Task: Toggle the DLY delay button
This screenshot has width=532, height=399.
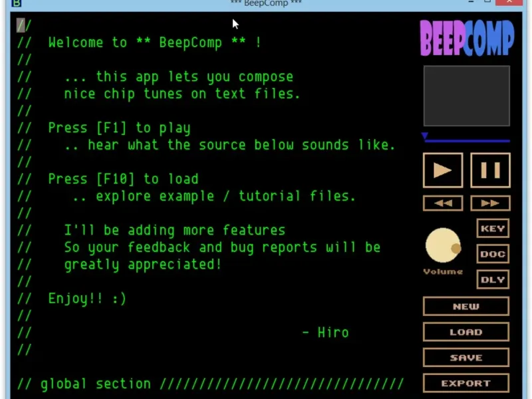Action: coord(493,279)
